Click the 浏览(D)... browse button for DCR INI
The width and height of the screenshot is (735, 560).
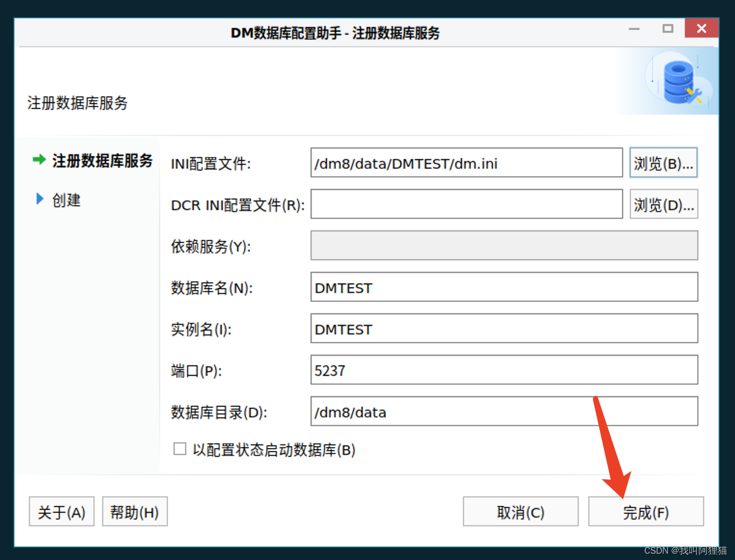664,204
